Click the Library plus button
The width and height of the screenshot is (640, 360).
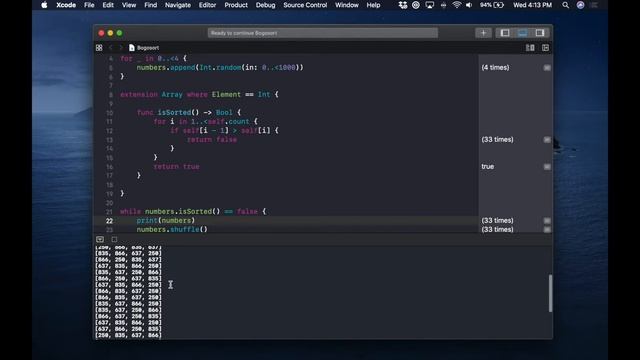click(x=483, y=33)
